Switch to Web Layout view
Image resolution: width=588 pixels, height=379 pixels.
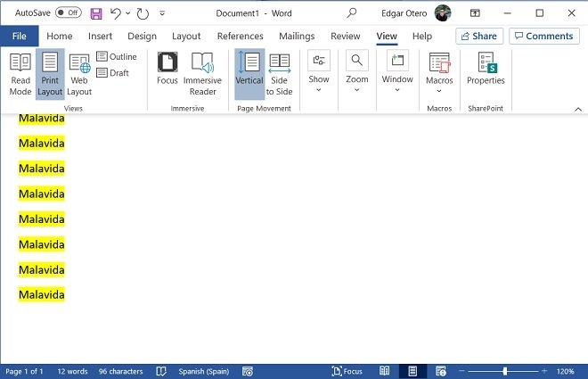point(79,74)
